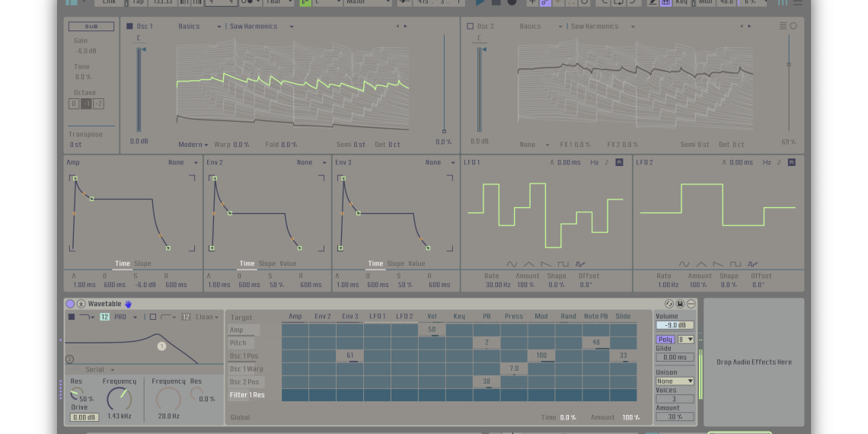Click the Volume value field
The width and height of the screenshot is (868, 434).
point(675,325)
